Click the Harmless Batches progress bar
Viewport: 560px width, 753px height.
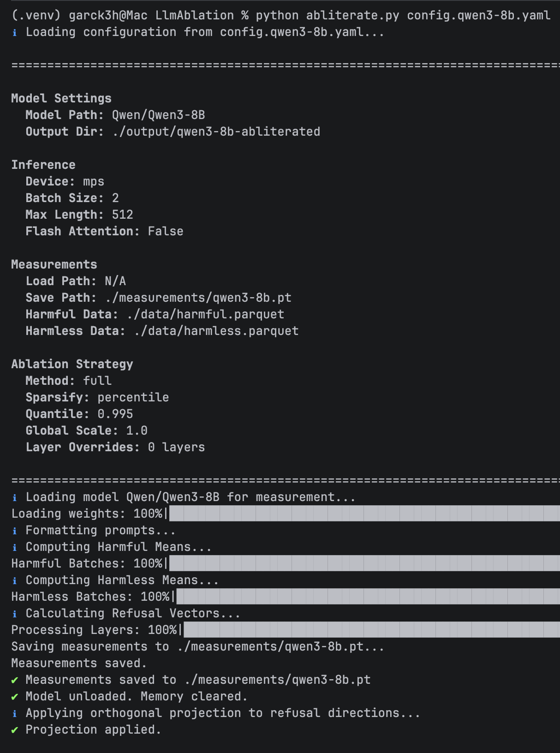click(368, 597)
